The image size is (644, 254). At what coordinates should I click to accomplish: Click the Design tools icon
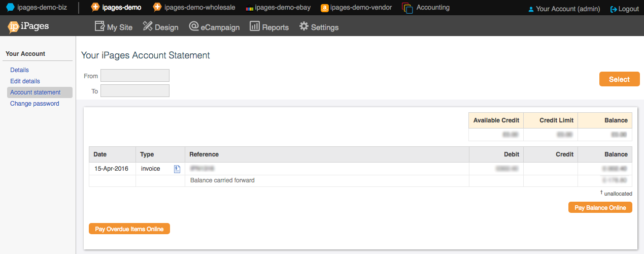148,26
